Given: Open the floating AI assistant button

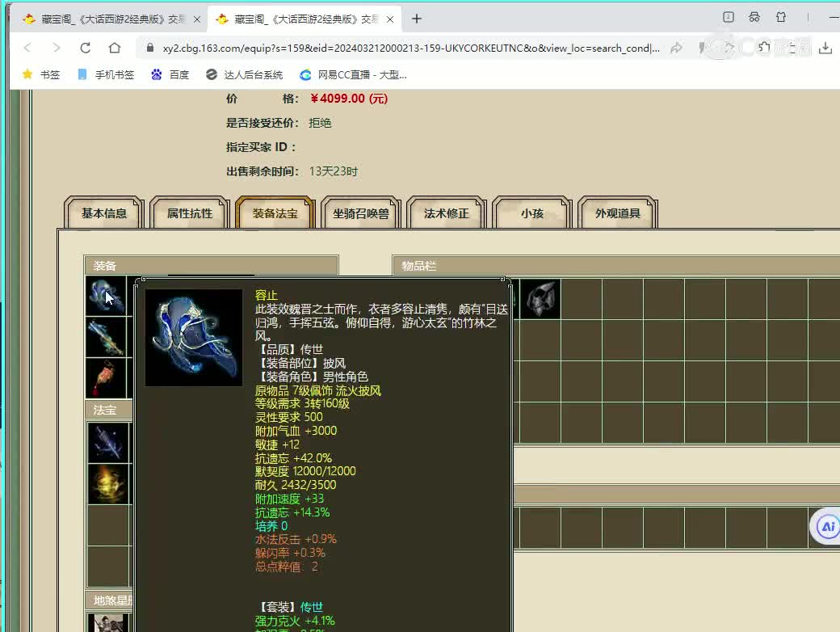Looking at the screenshot, I should (x=828, y=526).
